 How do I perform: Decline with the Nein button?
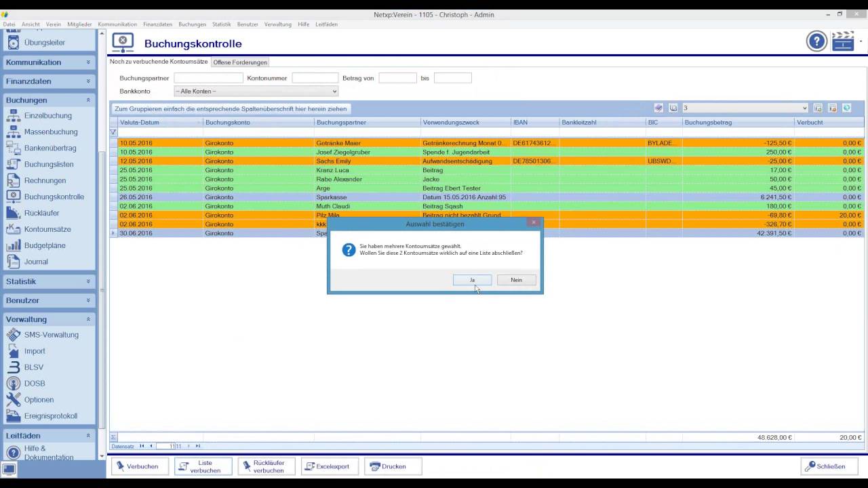click(x=517, y=280)
